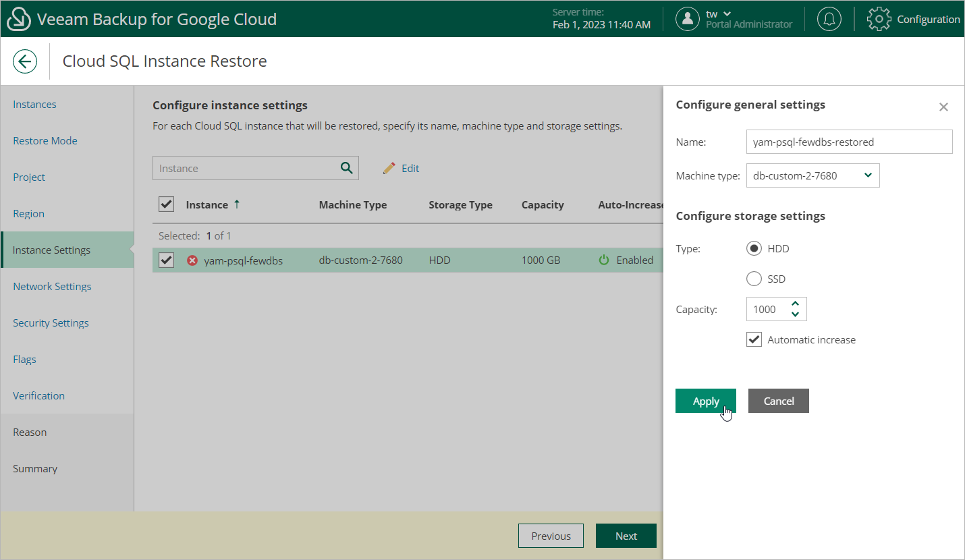Image resolution: width=965 pixels, height=560 pixels.
Task: Click the pencil Edit icon
Action: [x=389, y=169]
